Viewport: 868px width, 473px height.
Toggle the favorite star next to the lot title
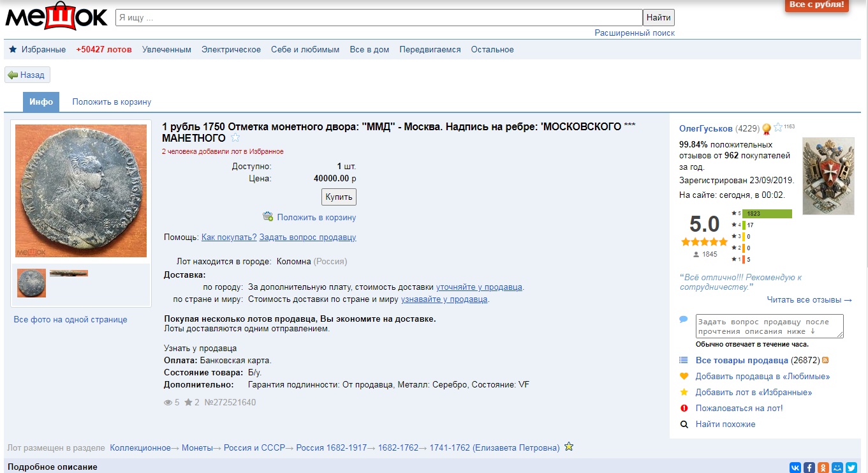coord(235,138)
